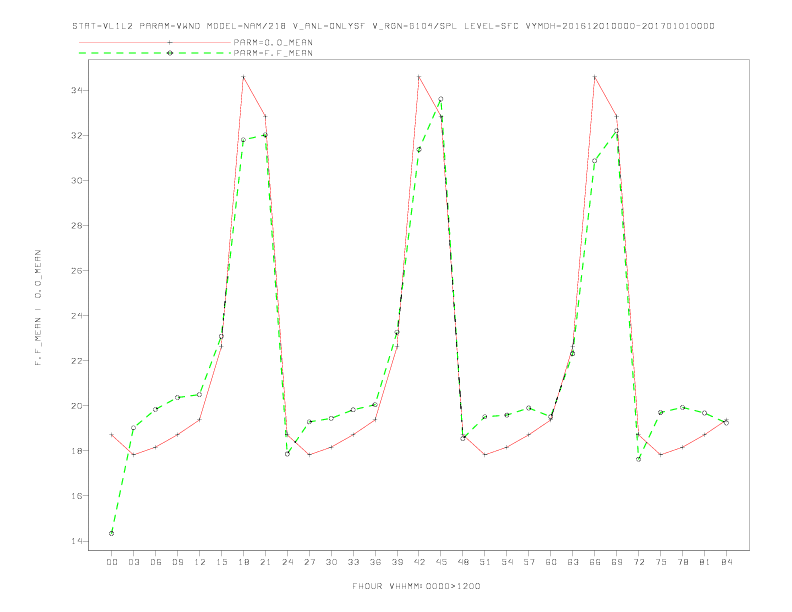Click y-axis tick value 32
This screenshot has width=792, height=612.
(x=77, y=135)
